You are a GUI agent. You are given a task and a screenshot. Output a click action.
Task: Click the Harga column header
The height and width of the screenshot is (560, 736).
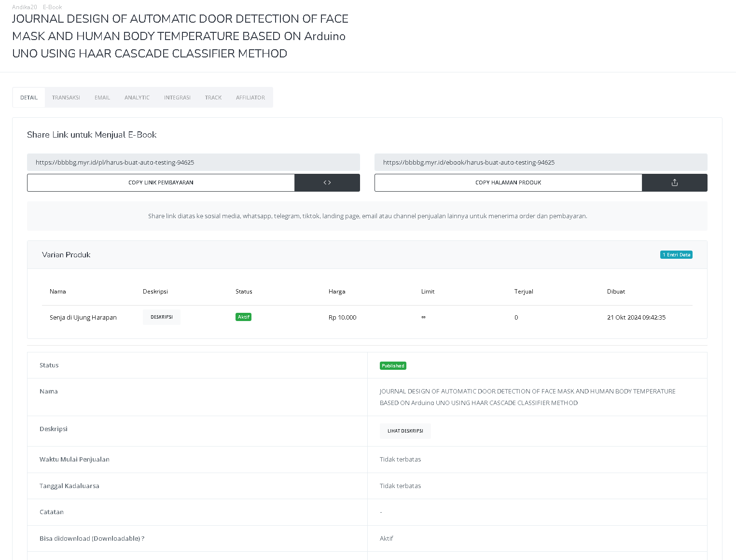tap(337, 292)
